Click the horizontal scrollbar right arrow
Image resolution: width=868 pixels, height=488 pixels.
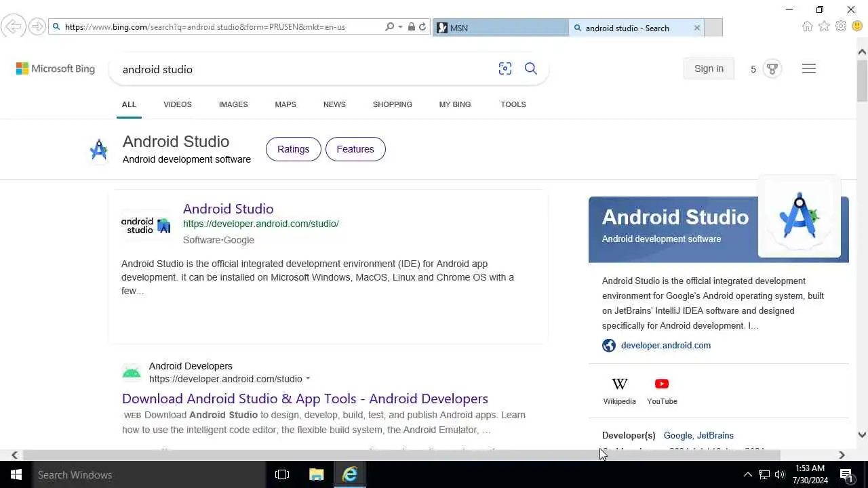(842, 455)
